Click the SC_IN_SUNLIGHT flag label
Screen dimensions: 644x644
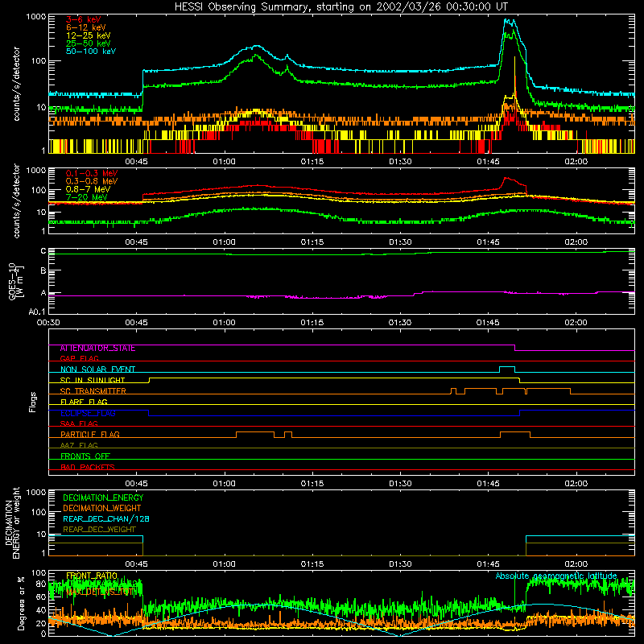(93, 380)
